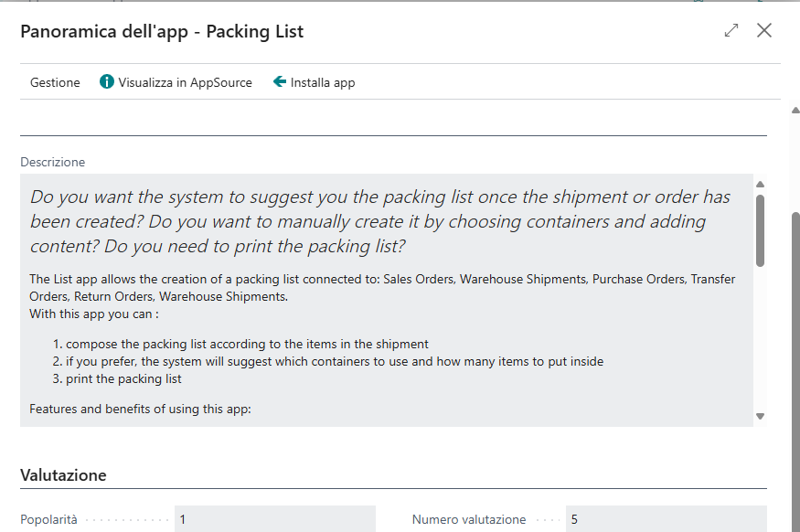Image resolution: width=800 pixels, height=532 pixels.
Task: Click the Descrizione field label
Action: [52, 162]
